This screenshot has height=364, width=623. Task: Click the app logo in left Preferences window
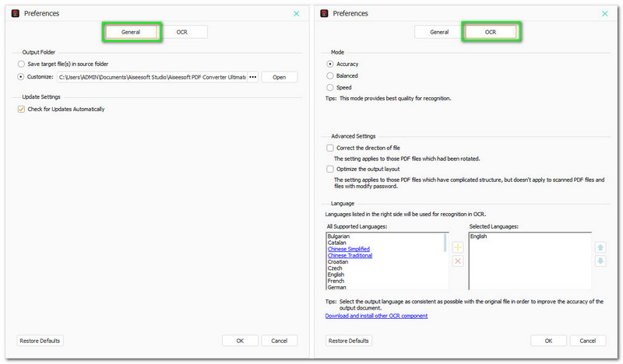(x=16, y=13)
